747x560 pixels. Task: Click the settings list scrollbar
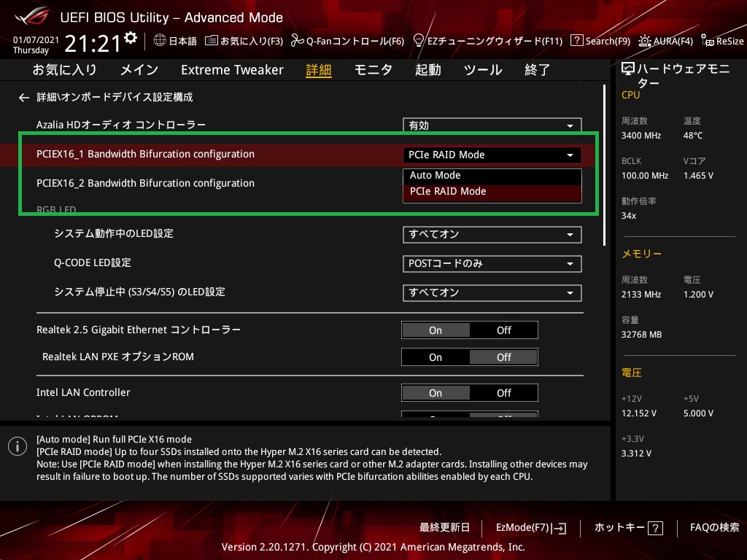605,166
